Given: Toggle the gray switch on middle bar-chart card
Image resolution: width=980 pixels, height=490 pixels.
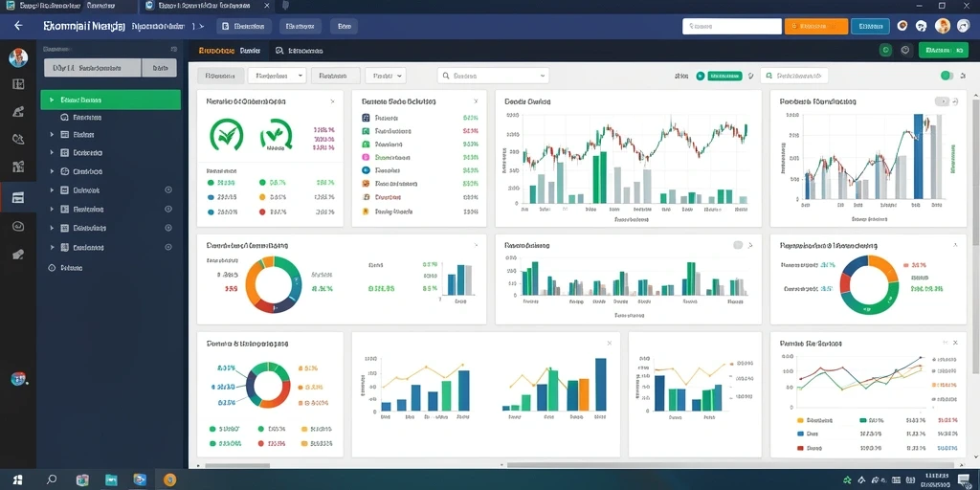Looking at the screenshot, I should tap(738, 246).
